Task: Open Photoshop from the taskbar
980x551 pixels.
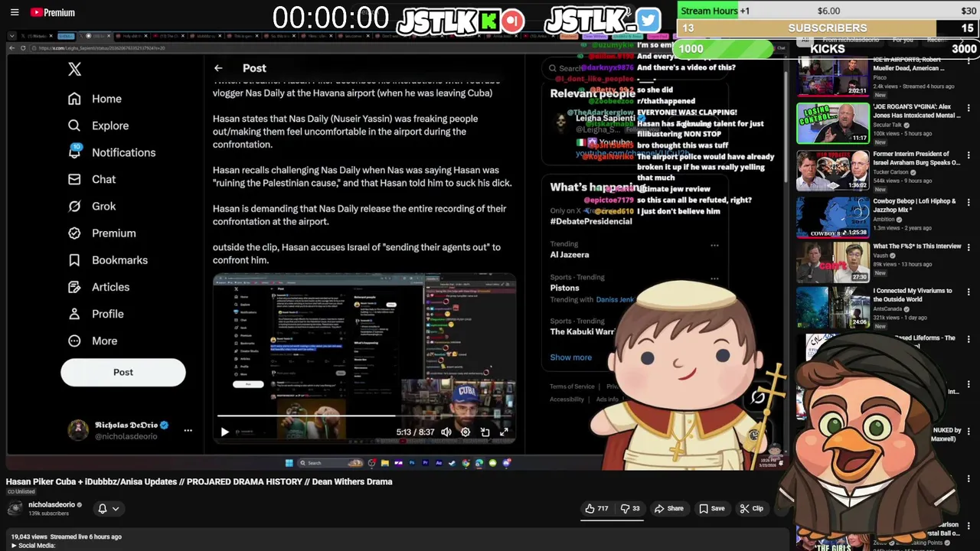Action: pyautogui.click(x=412, y=463)
